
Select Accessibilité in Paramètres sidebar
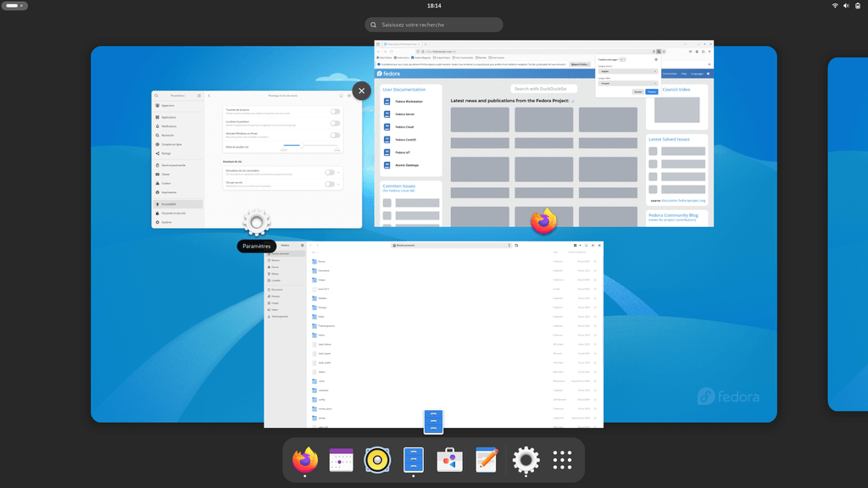[x=178, y=204]
